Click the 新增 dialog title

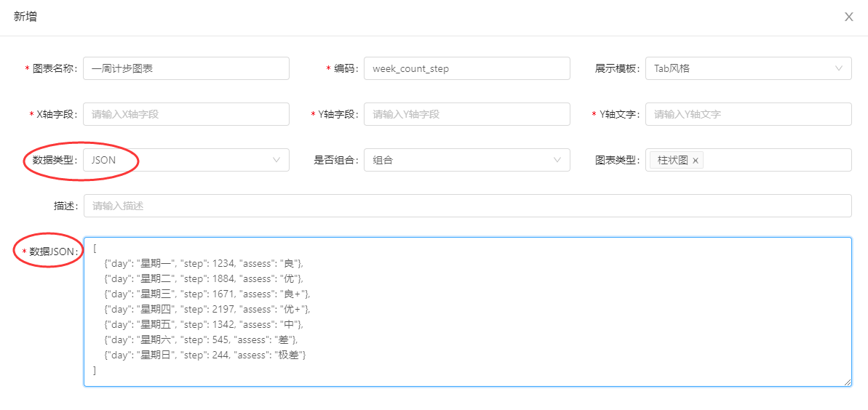pos(25,17)
